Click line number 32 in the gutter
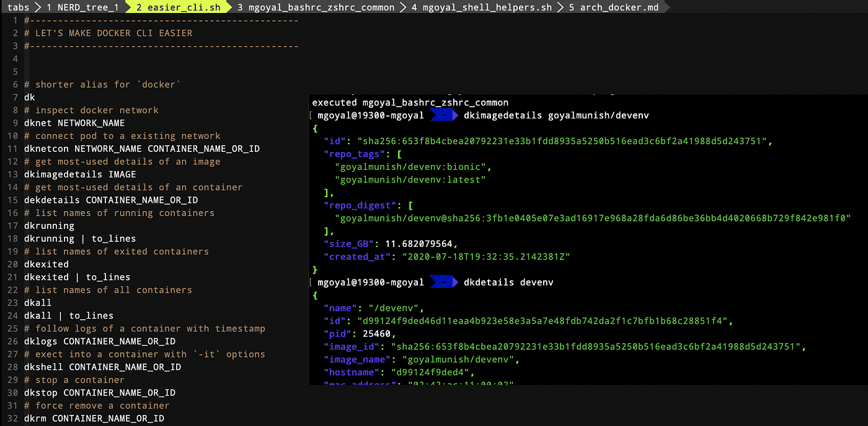 [x=12, y=418]
